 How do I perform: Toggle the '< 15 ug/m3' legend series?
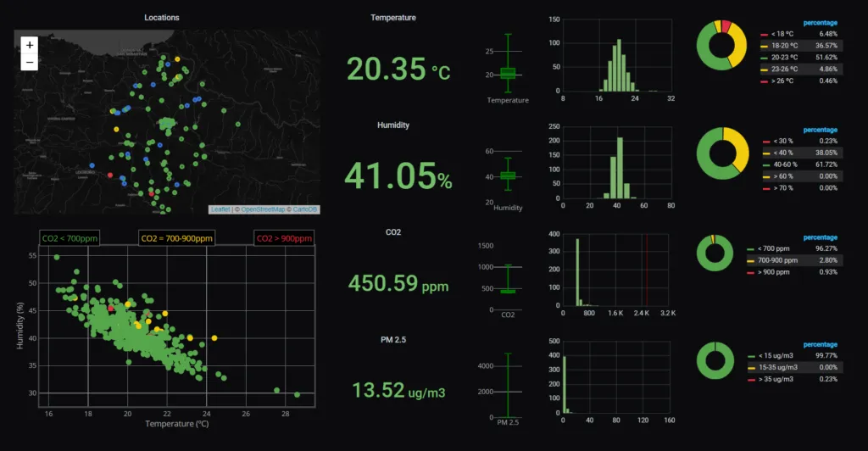[776, 356]
